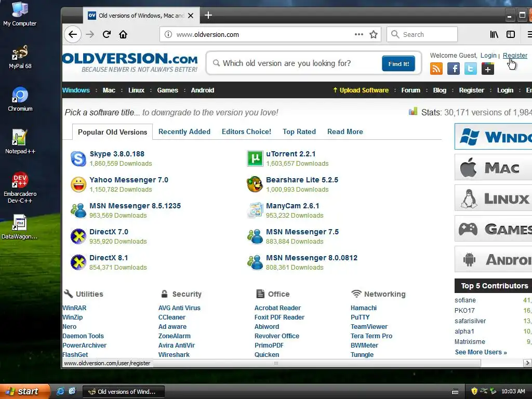Screen dimensions: 532x399
Task: Select Linux in the site navigation bar
Action: click(x=137, y=90)
